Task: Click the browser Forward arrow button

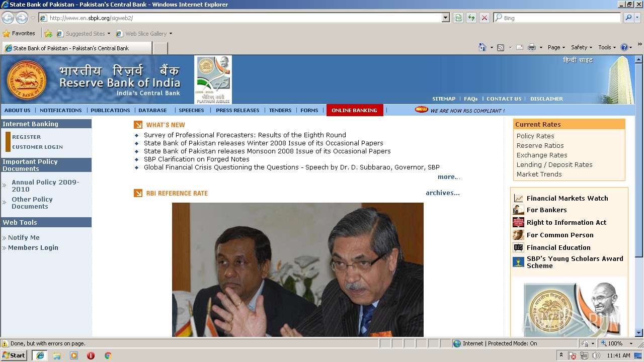Action: [x=22, y=18]
